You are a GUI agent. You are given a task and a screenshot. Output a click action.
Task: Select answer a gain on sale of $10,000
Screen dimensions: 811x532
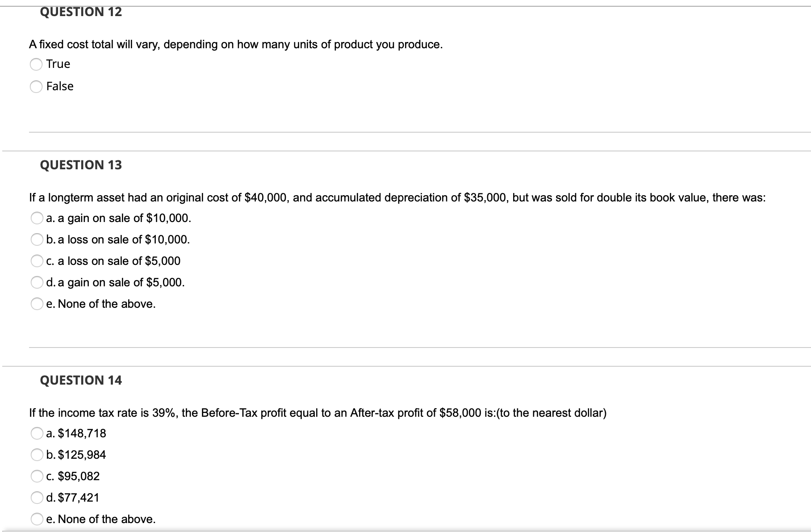point(37,218)
